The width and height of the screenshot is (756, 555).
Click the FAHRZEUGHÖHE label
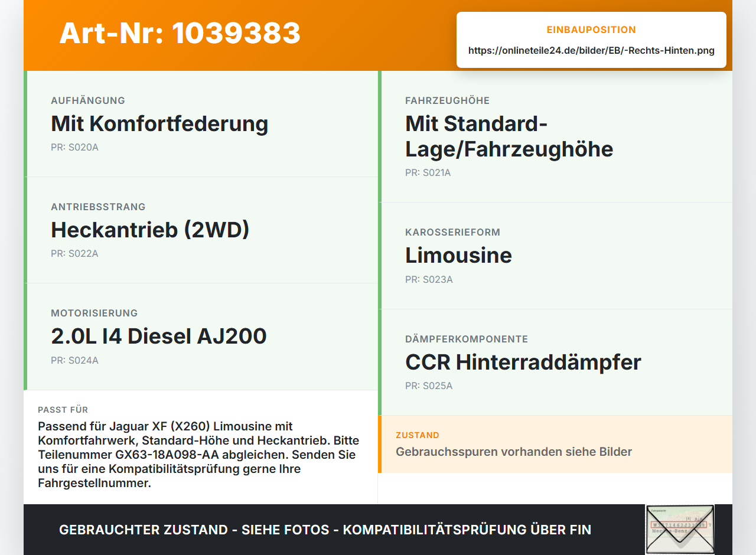pyautogui.click(x=448, y=100)
